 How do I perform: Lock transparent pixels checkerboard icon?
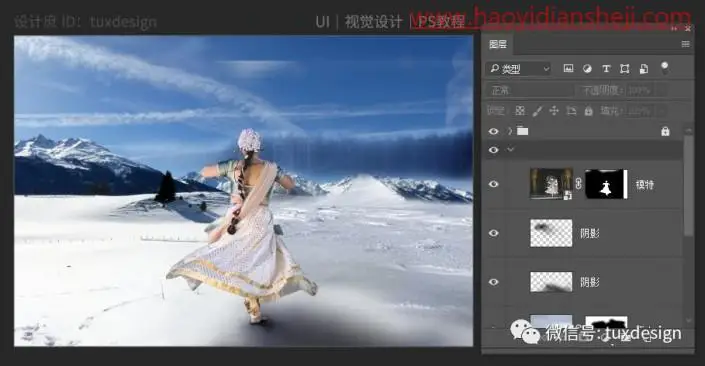tap(520, 111)
